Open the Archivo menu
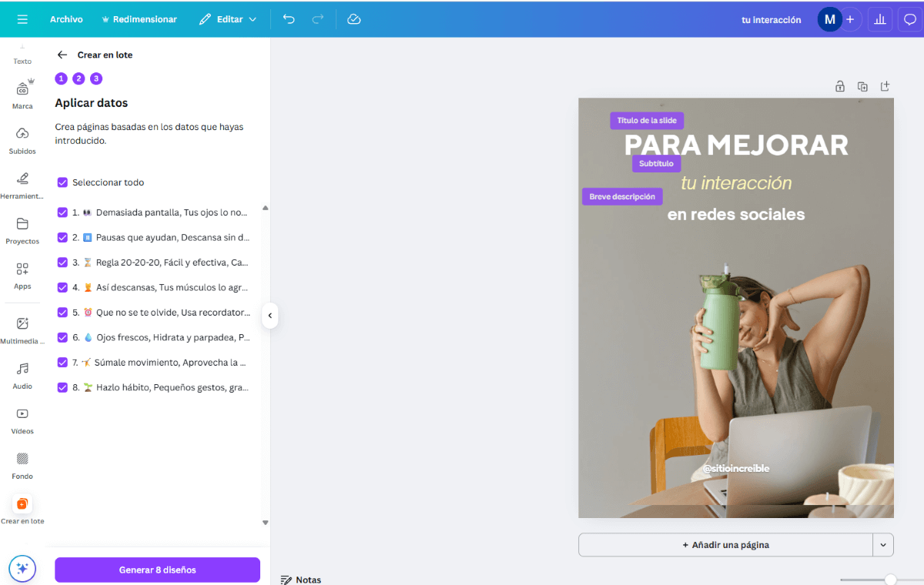The image size is (924, 585). (66, 19)
